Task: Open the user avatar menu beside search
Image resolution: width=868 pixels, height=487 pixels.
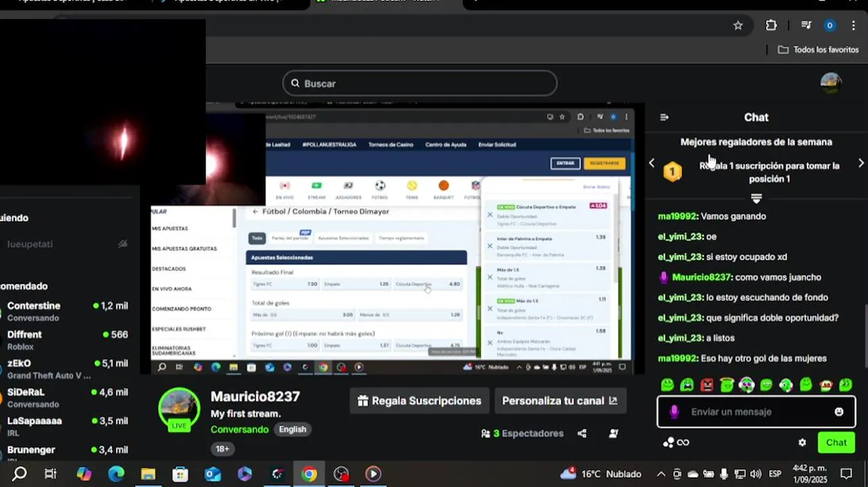Action: [x=831, y=83]
